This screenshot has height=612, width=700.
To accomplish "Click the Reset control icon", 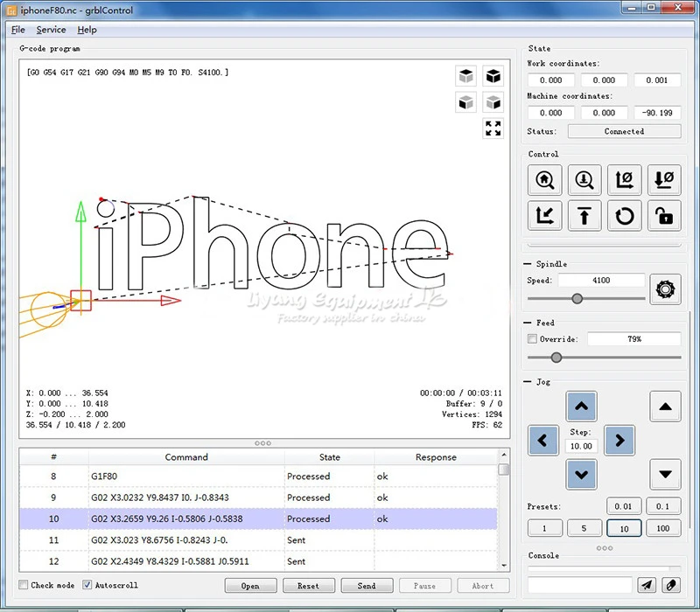I will (624, 215).
